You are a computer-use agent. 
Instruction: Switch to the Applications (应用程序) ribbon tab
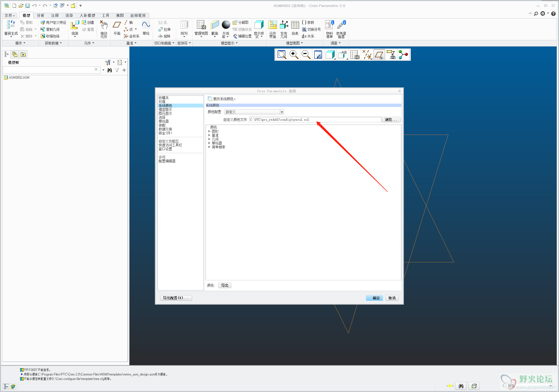(138, 15)
